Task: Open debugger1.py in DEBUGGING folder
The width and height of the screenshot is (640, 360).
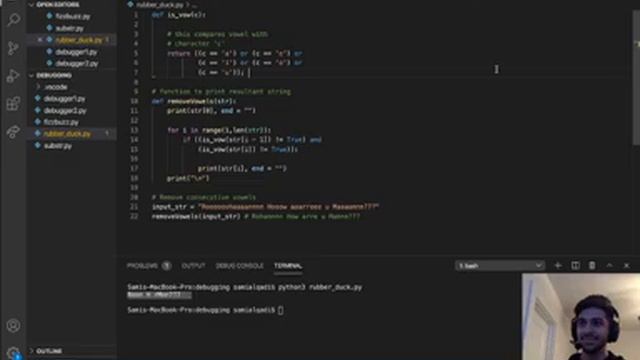Action: click(x=64, y=99)
